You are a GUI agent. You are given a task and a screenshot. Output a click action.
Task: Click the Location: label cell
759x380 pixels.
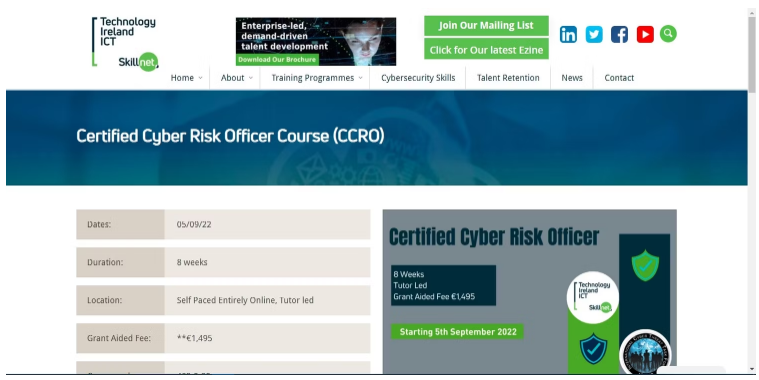pos(120,300)
